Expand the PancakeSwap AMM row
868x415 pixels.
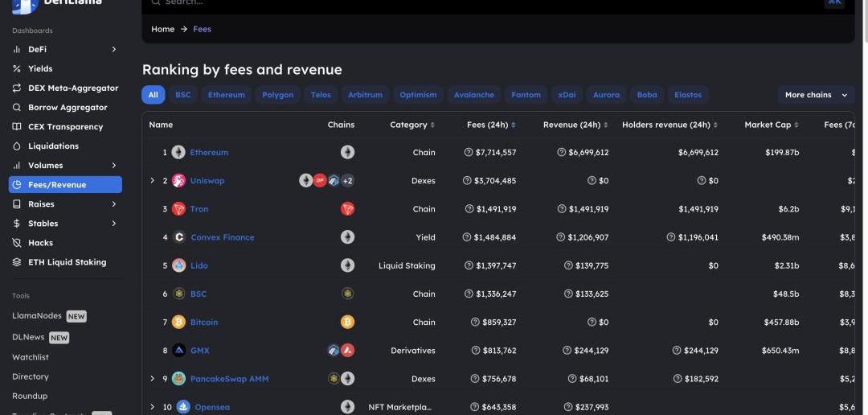[x=152, y=379]
